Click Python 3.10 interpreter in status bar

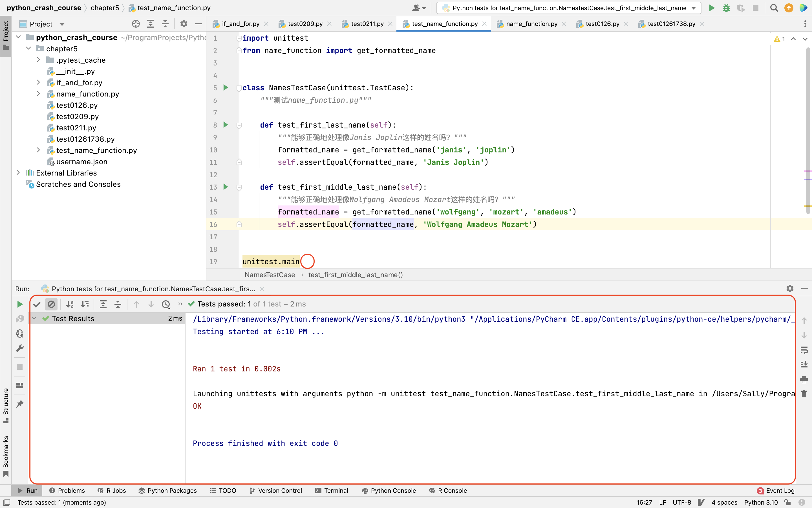point(761,502)
